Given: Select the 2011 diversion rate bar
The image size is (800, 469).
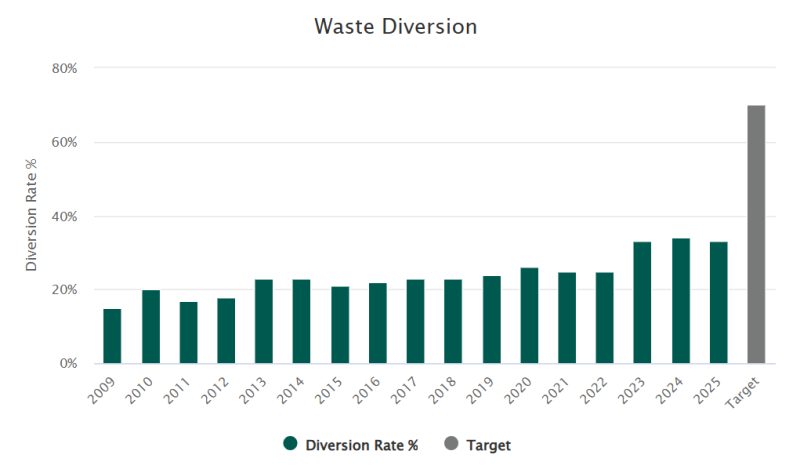Looking at the screenshot, I should coord(188,333).
